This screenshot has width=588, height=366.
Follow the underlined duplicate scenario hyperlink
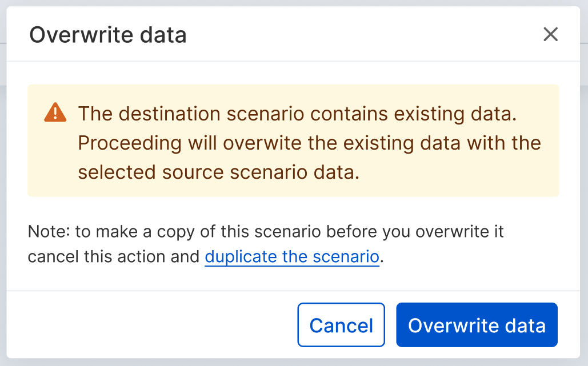coord(292,257)
